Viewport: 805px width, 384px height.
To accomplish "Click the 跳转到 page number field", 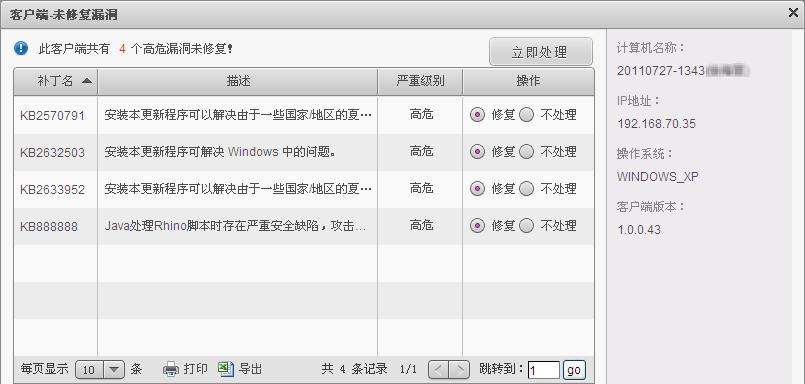I will [544, 370].
